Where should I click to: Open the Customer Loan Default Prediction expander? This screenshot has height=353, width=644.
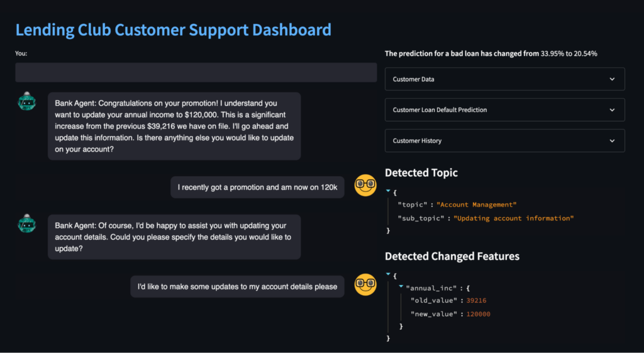click(x=504, y=109)
